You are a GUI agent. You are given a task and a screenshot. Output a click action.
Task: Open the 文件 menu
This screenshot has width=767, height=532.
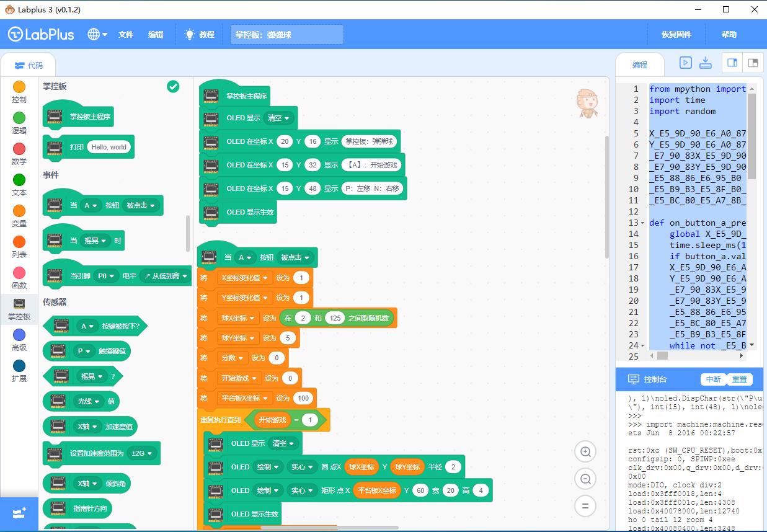click(126, 35)
